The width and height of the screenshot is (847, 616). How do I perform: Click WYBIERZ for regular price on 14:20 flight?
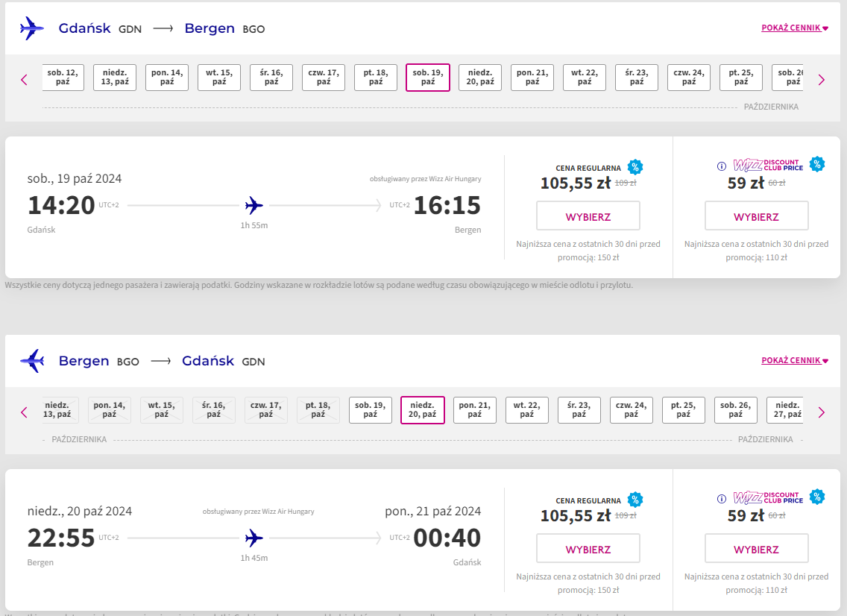pos(588,216)
